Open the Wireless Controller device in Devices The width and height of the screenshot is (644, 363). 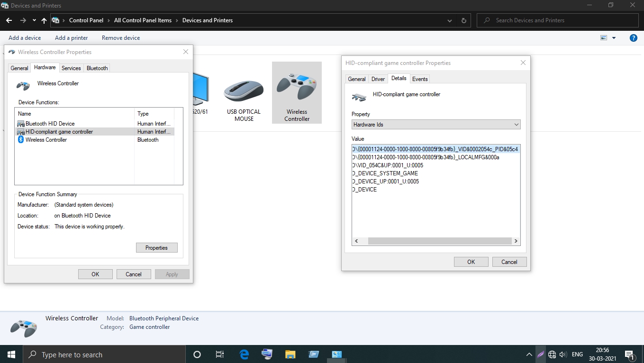coord(297,92)
